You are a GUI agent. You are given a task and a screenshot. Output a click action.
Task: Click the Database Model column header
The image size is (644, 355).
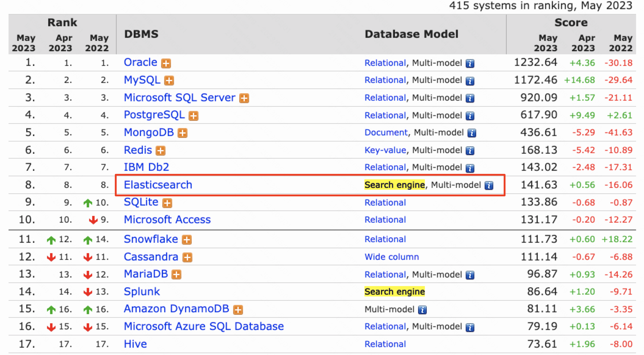click(411, 34)
